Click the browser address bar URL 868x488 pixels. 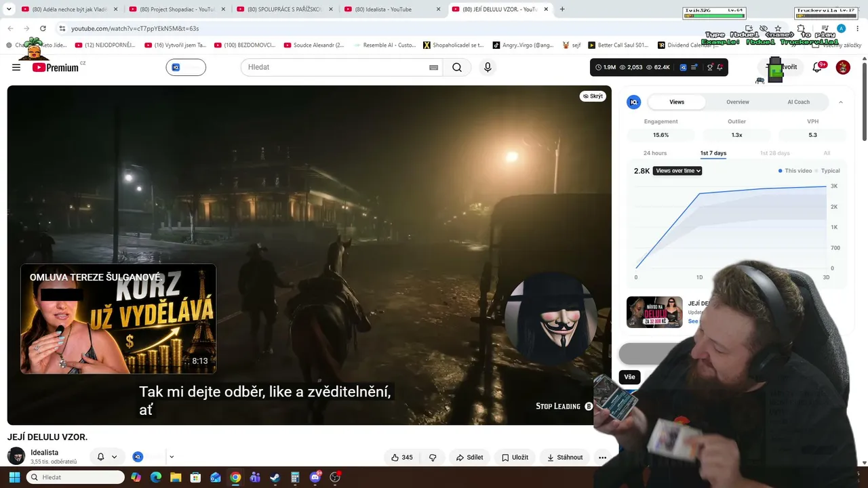coord(135,28)
